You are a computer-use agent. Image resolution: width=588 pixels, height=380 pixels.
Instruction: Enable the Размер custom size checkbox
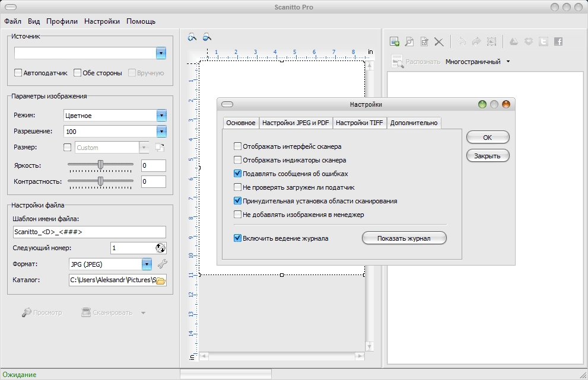(68, 147)
